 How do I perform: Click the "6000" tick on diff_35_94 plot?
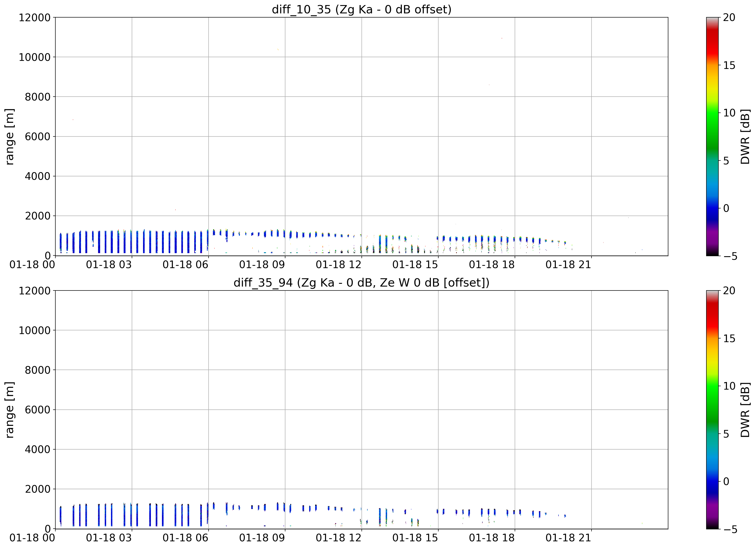tap(38, 410)
